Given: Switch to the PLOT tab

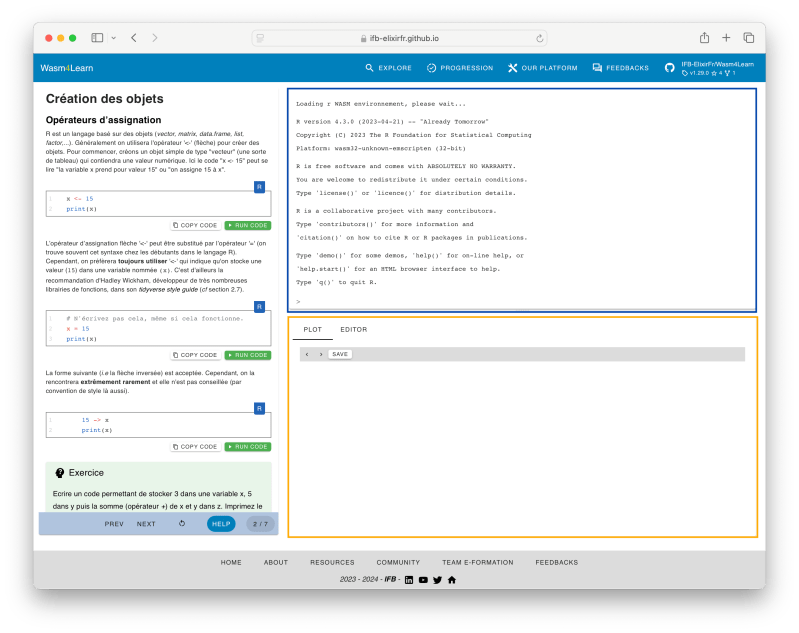Looking at the screenshot, I should 312,330.
